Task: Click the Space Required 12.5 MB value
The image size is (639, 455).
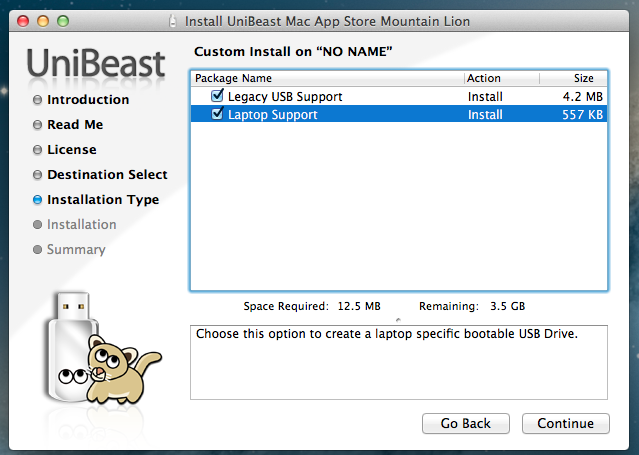Action: tap(359, 306)
